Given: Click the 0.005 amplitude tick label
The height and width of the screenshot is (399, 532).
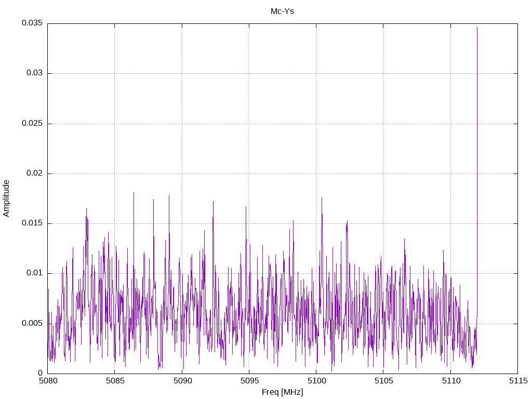Looking at the screenshot, I should [x=32, y=324].
